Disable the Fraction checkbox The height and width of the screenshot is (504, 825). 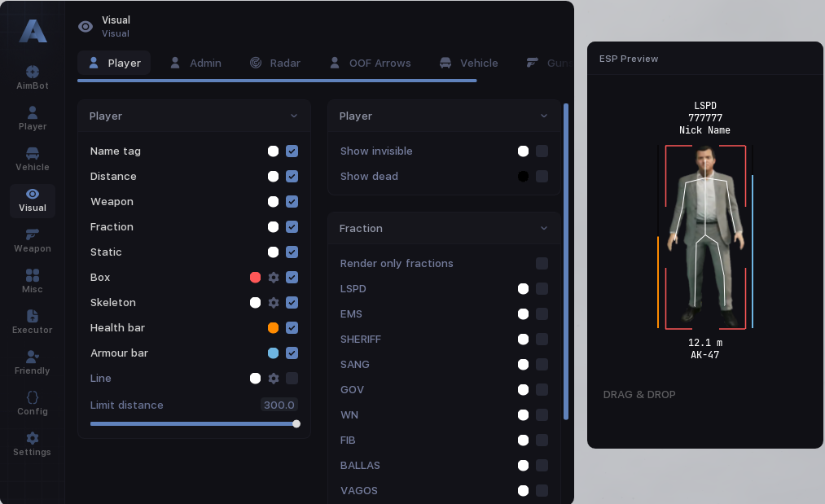tap(292, 226)
